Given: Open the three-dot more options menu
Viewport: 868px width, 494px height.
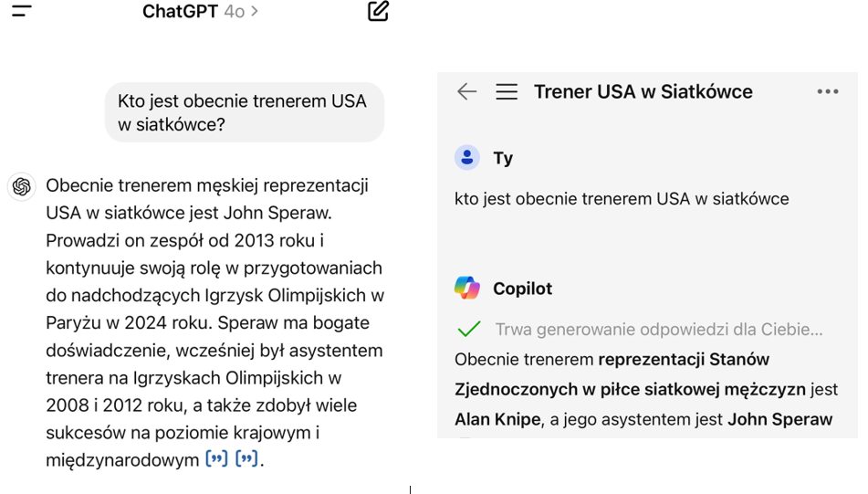Looking at the screenshot, I should point(828,91).
